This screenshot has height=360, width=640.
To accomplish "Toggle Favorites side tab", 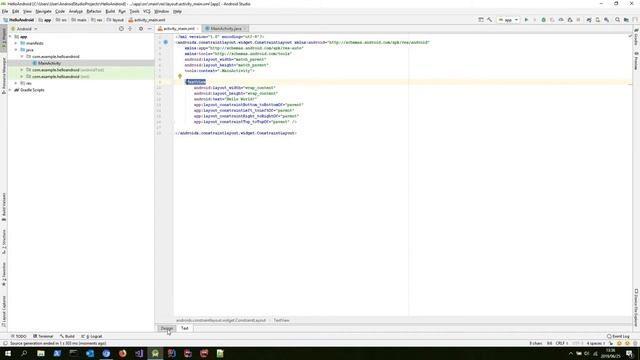I will 4,274.
